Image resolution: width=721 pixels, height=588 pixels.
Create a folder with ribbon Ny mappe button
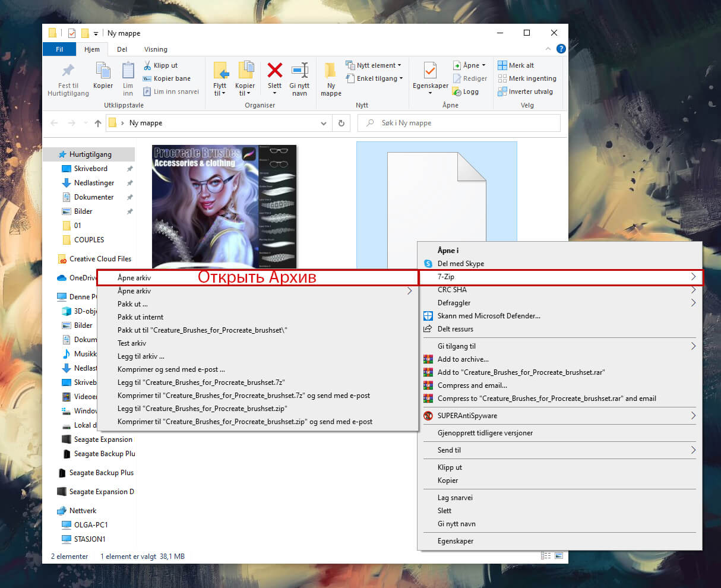tap(331, 79)
